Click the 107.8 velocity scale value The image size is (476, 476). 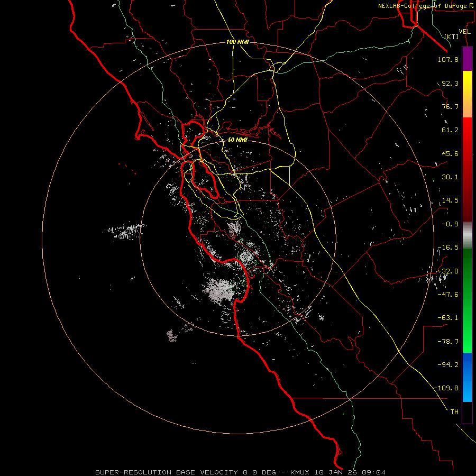click(448, 59)
